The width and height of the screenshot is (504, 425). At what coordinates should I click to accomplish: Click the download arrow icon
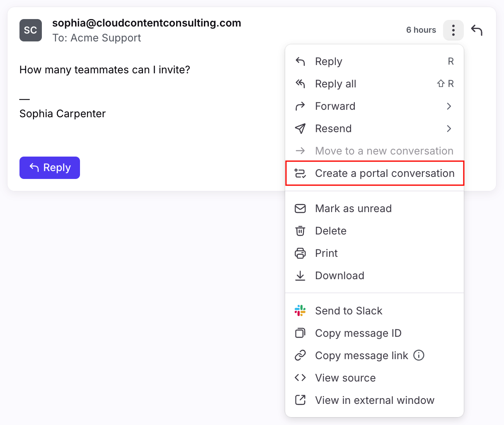(x=300, y=275)
